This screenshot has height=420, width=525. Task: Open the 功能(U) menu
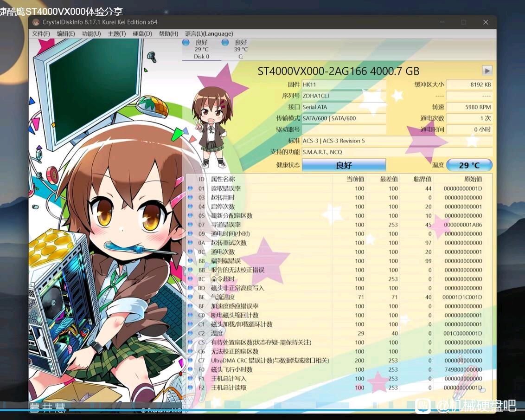coord(91,34)
